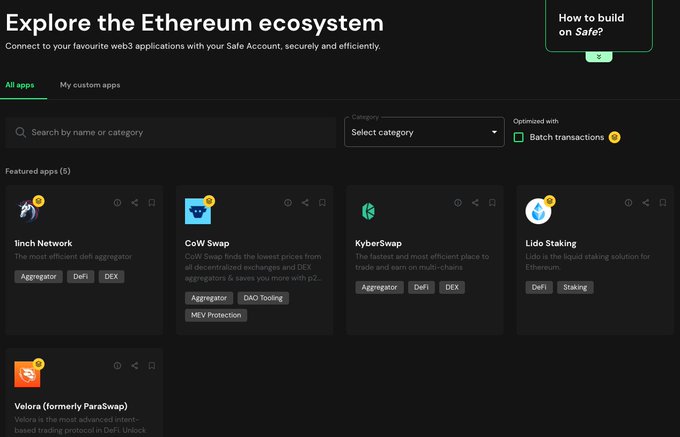Click Lido liquid staking solution description

[x=588, y=262]
